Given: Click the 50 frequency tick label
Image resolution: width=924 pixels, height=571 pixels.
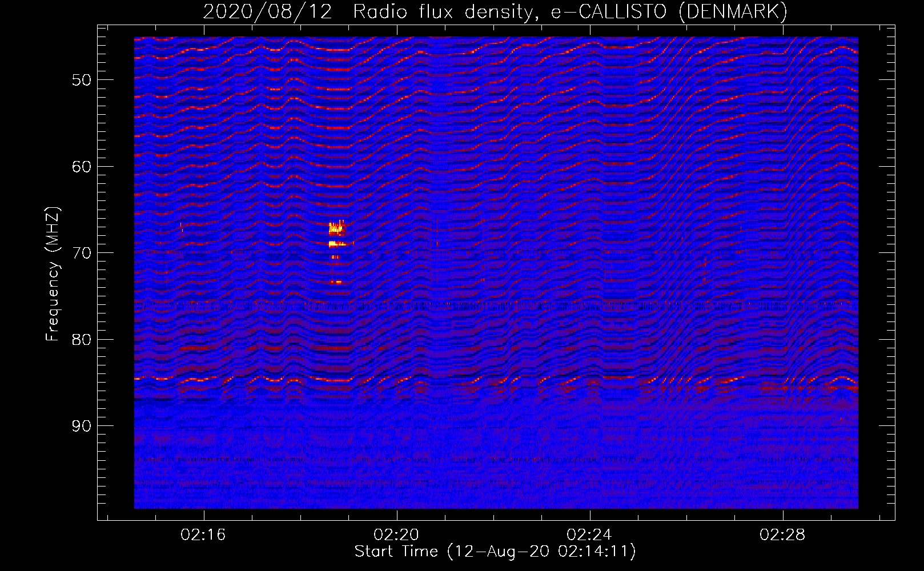Looking at the screenshot, I should click(x=82, y=80).
